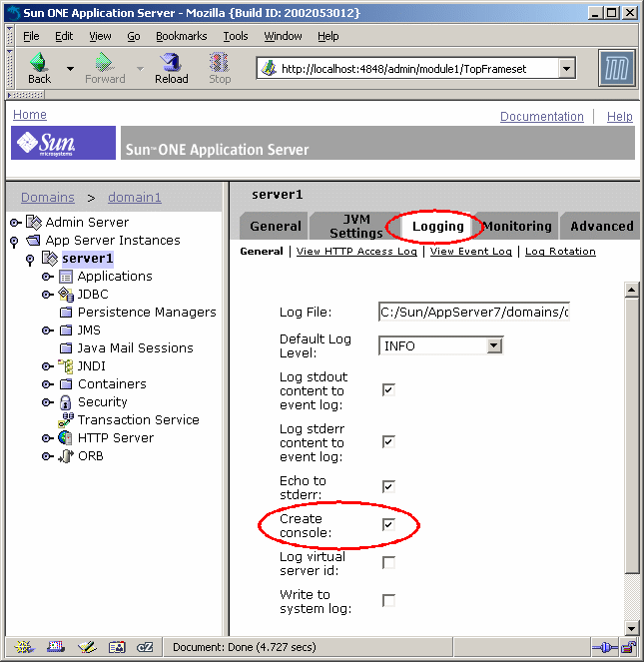Expand the JDBC tree node
The image size is (644, 662).
point(48,295)
